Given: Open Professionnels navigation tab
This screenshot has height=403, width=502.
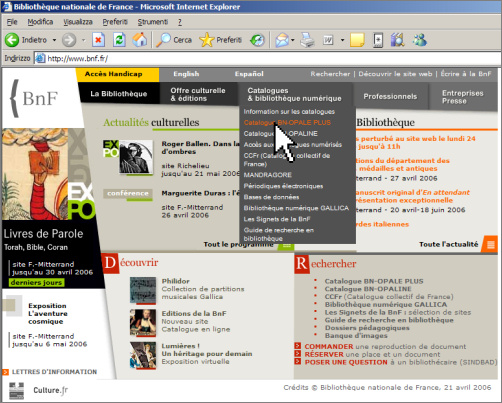Looking at the screenshot, I should (x=390, y=97).
